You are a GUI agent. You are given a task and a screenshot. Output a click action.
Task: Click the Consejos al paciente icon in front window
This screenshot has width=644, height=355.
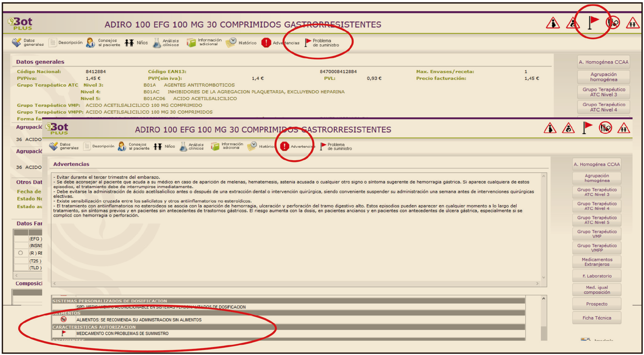(122, 146)
